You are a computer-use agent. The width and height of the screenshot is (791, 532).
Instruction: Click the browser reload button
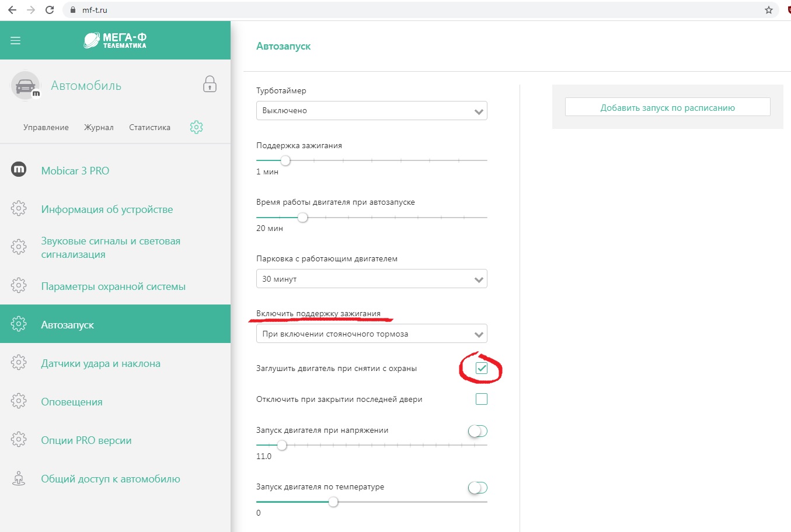(x=50, y=10)
